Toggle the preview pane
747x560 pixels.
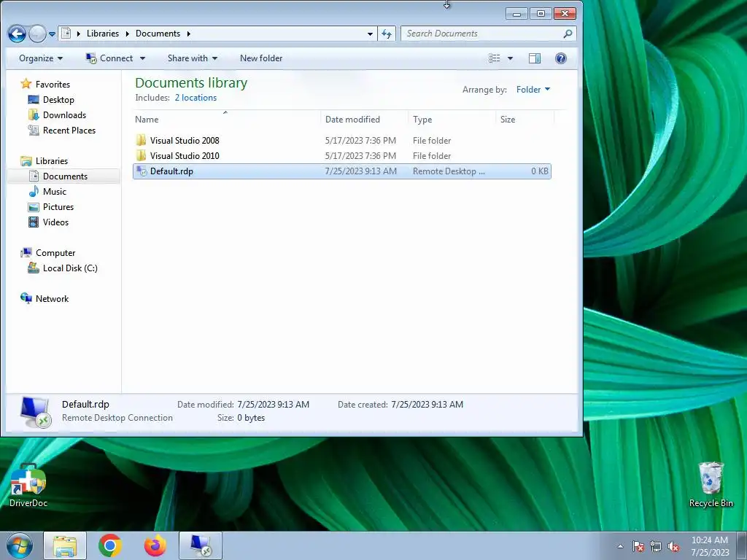pyautogui.click(x=535, y=58)
